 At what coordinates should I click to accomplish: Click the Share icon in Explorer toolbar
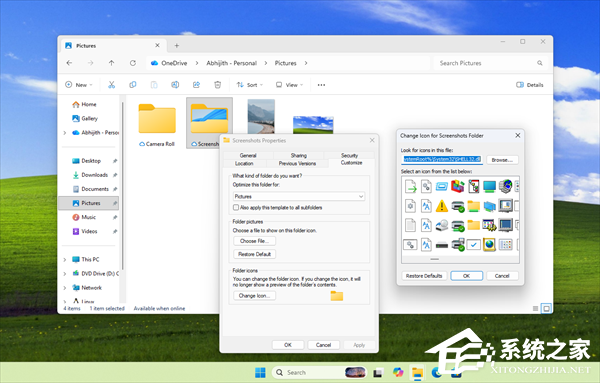tap(196, 85)
